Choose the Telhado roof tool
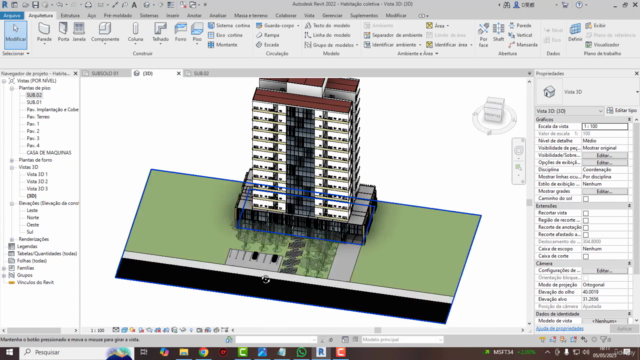This screenshot has width=640, height=360. tap(160, 33)
